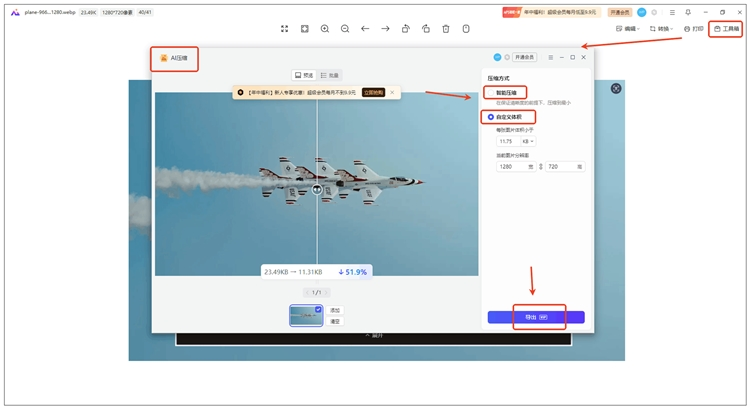The height and width of the screenshot is (409, 750).
Task: Zoom out with the magnifier minus icon
Action: (345, 29)
